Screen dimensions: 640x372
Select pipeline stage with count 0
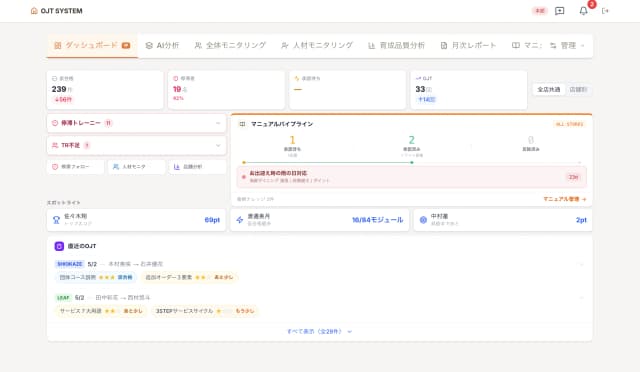point(531,144)
